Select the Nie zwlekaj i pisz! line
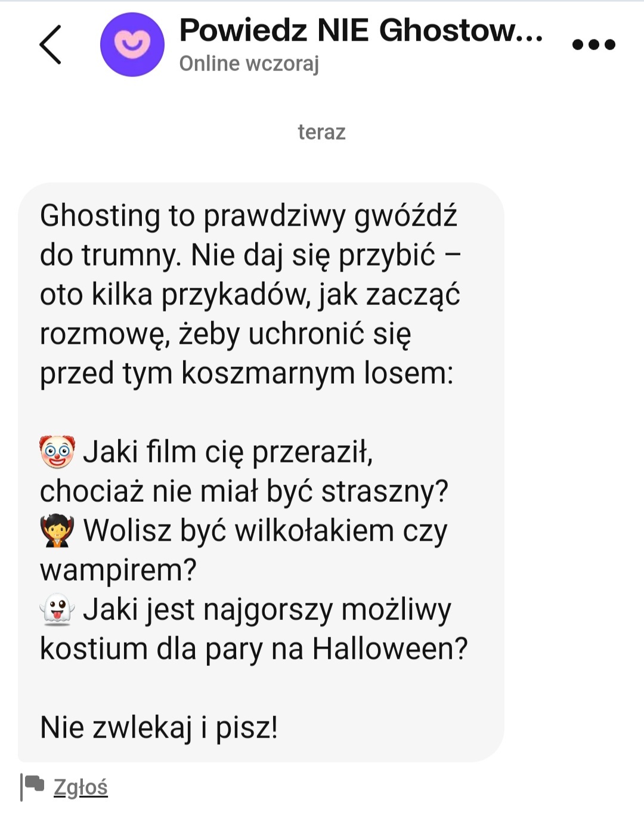 tap(159, 727)
